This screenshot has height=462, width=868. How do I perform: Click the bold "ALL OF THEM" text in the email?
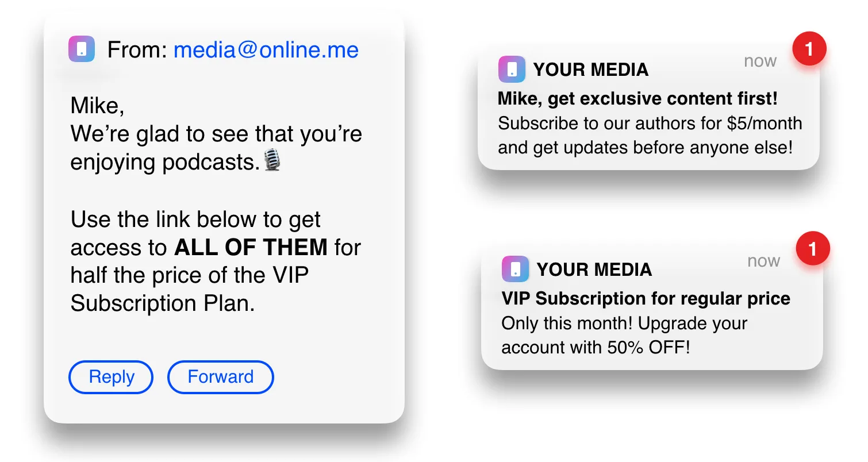251,248
